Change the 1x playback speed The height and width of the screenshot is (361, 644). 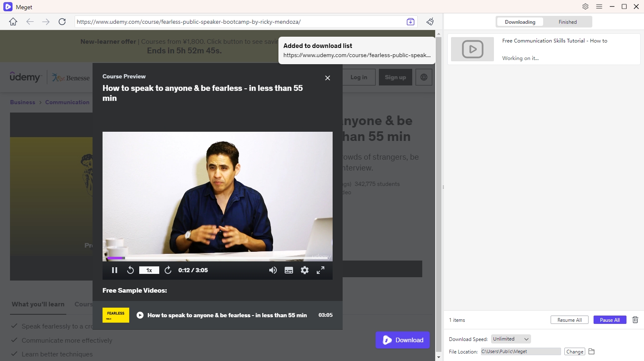[x=149, y=270]
